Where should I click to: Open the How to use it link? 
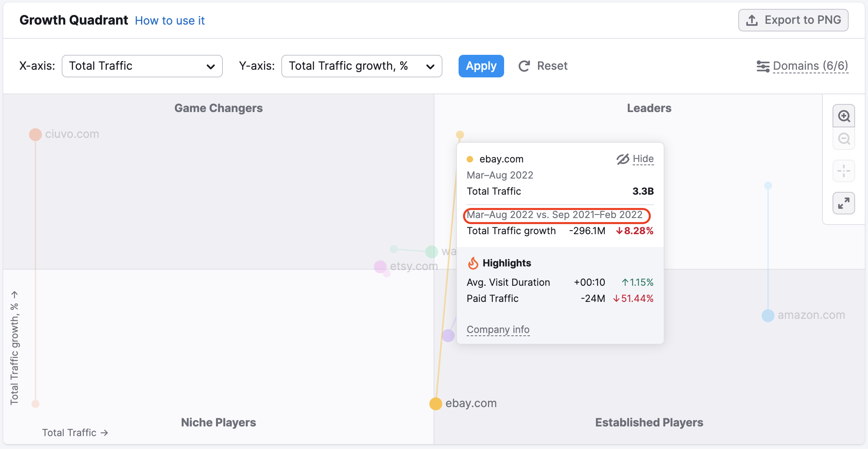(170, 21)
